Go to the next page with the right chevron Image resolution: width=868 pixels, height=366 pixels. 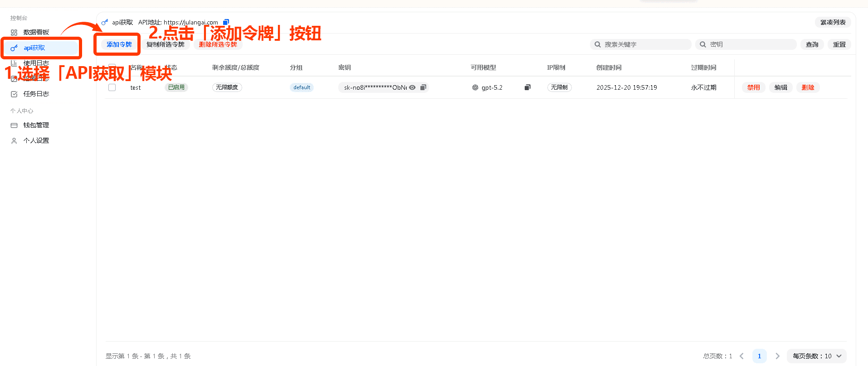tap(777, 356)
